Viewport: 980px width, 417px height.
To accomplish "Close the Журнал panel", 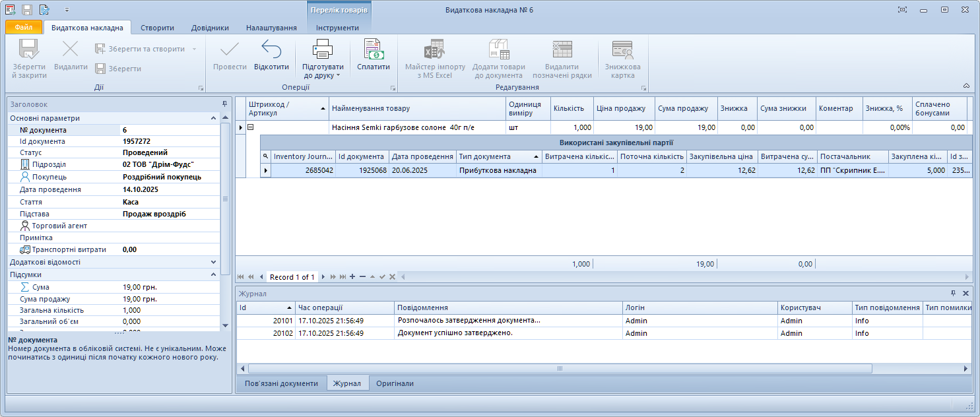I will pos(965,294).
